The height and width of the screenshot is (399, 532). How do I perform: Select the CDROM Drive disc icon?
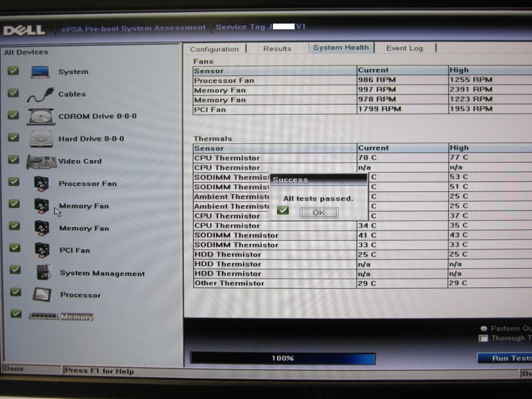coord(41,117)
